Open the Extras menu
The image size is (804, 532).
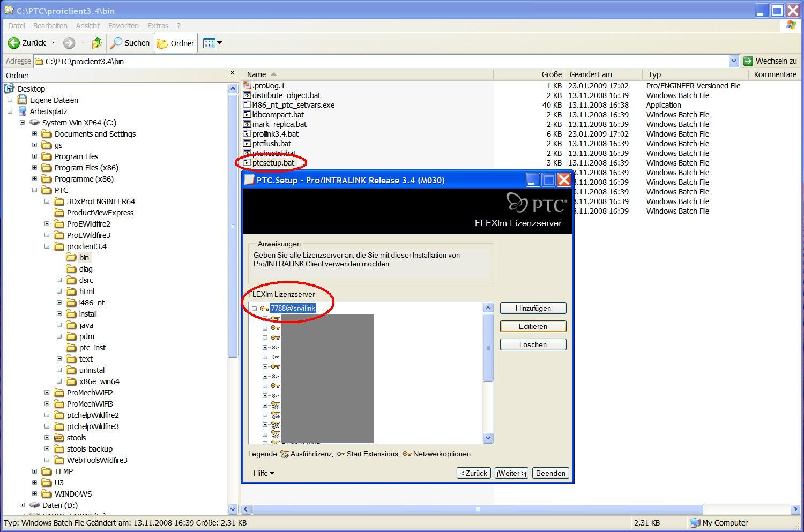click(x=158, y=26)
